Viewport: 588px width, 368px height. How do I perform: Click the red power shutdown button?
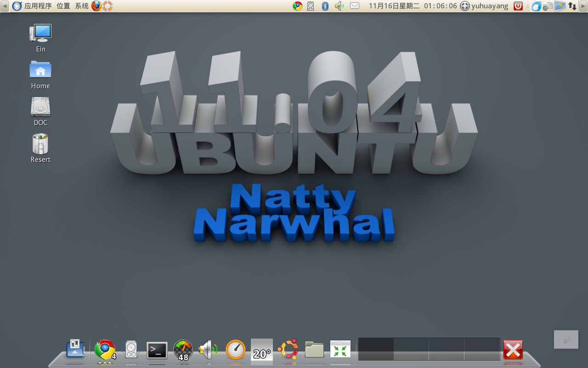(518, 6)
